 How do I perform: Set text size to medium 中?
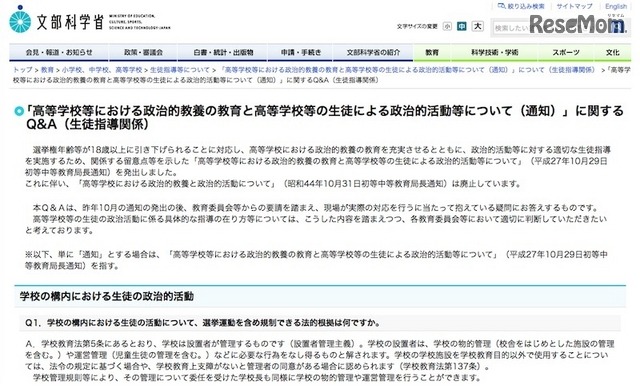(x=462, y=26)
